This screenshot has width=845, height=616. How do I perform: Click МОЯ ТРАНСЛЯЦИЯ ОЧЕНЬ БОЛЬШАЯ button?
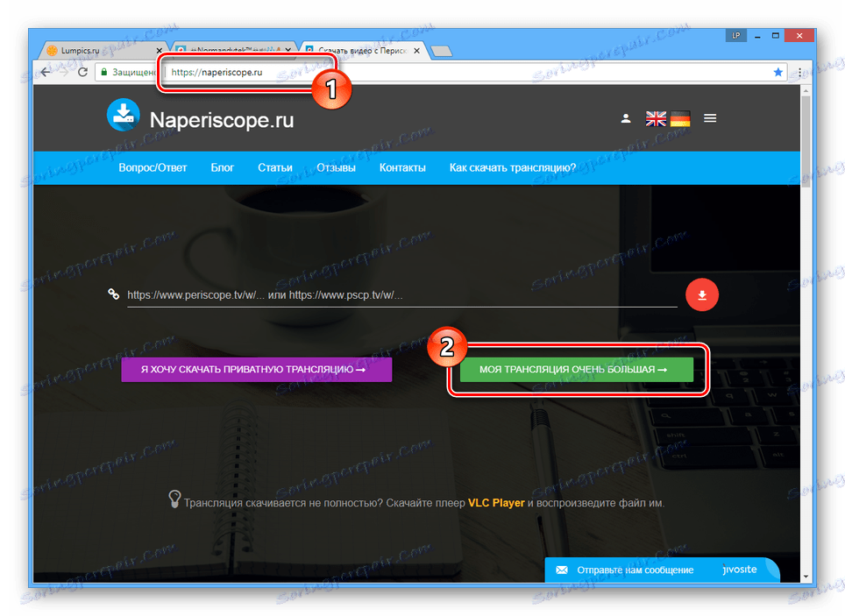click(577, 370)
